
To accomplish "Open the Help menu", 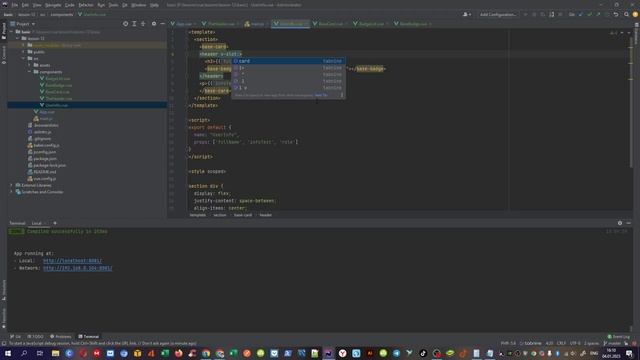I will [154, 5].
